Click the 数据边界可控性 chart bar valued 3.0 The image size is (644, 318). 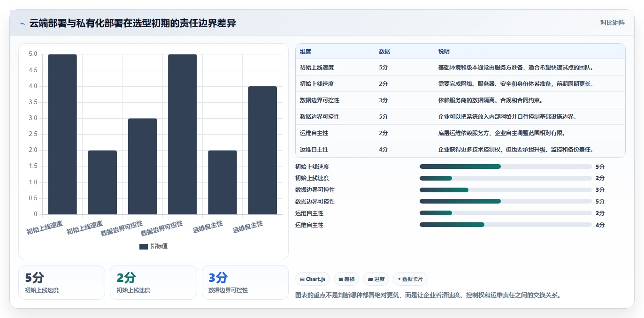[142, 167]
